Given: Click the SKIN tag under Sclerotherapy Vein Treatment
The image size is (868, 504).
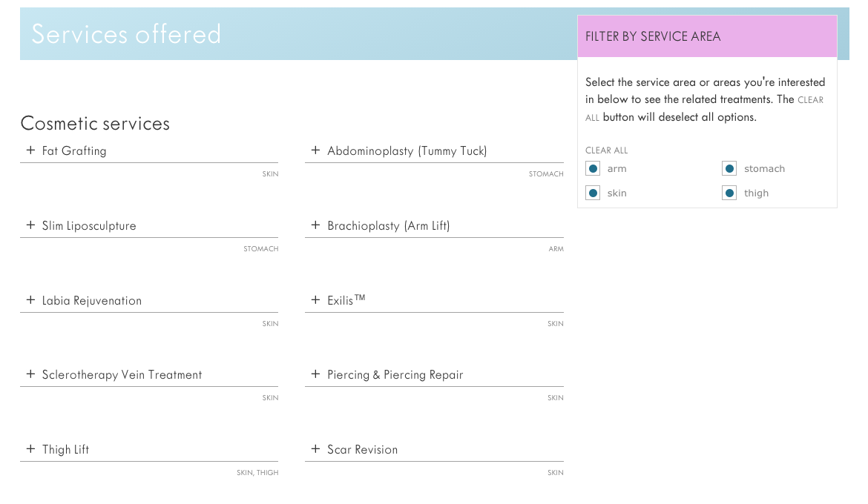Looking at the screenshot, I should (x=271, y=398).
